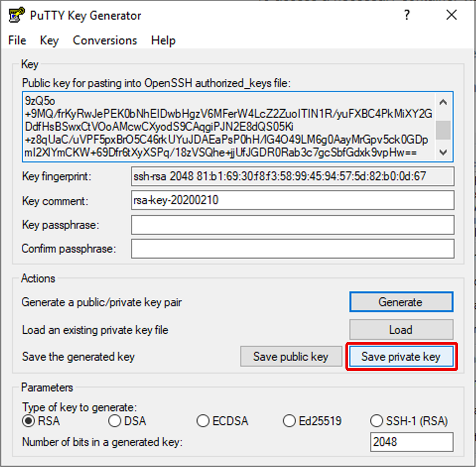The image size is (476, 467).
Task: Choose ECDSA key type
Action: click(x=203, y=421)
